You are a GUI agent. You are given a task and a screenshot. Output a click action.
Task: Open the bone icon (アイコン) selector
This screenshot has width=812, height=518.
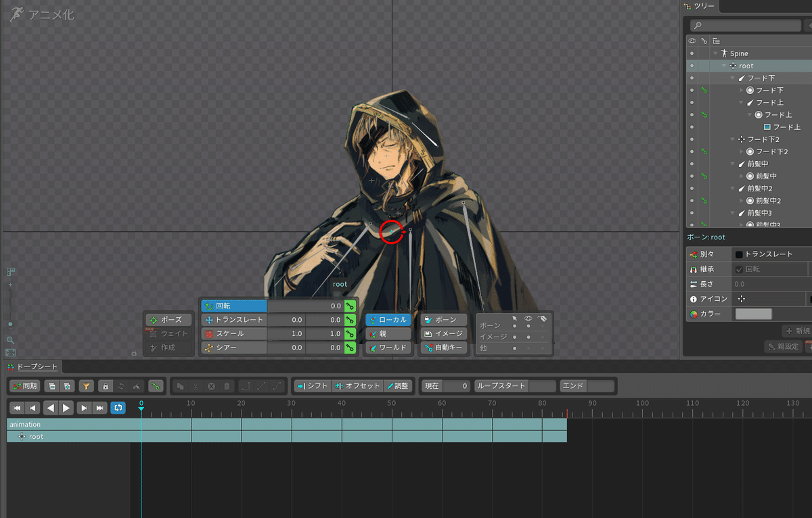pyautogui.click(x=770, y=298)
